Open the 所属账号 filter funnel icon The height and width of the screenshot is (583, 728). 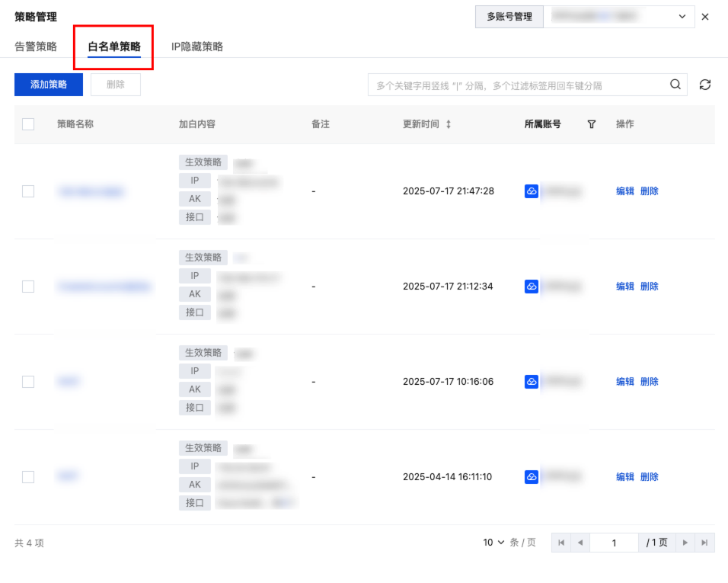pyautogui.click(x=592, y=124)
